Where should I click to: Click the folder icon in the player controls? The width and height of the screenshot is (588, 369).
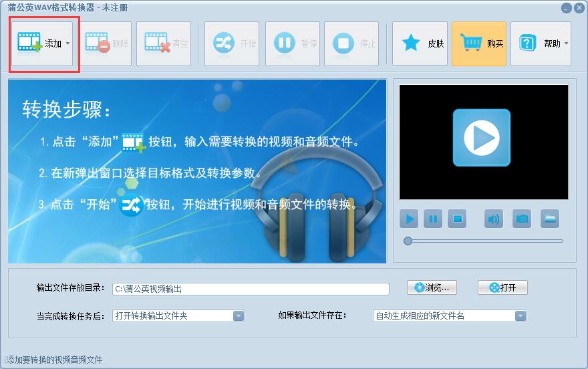[550, 219]
